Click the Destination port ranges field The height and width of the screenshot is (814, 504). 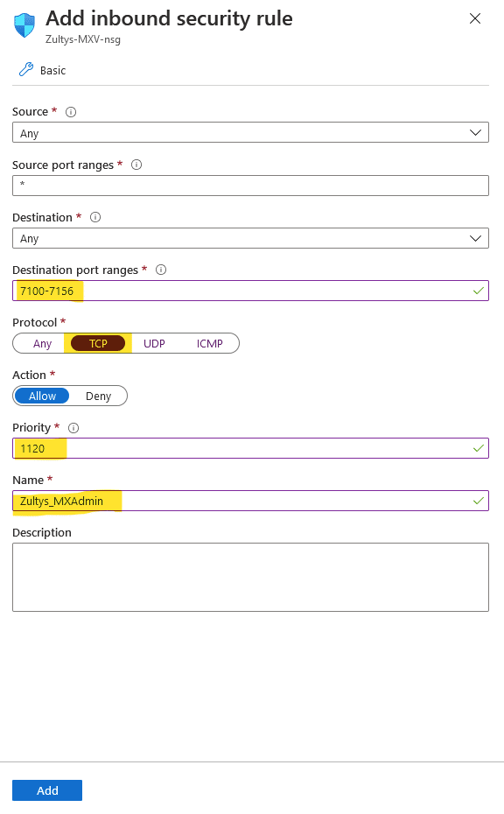tap(251, 291)
